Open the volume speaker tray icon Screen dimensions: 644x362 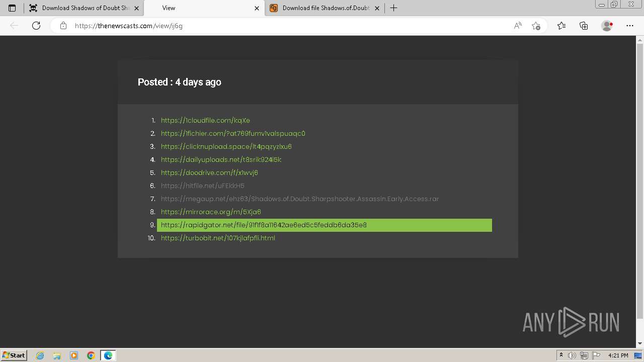(572, 355)
